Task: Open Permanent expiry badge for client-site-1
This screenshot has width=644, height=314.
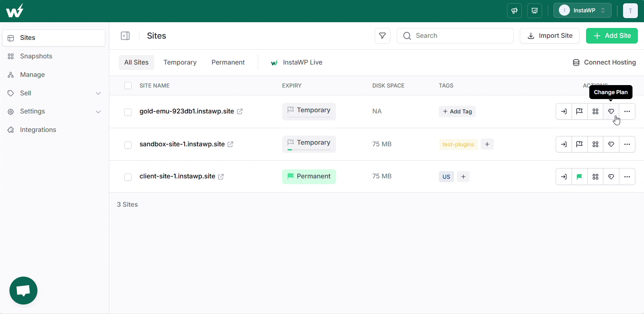Action: pyautogui.click(x=309, y=176)
